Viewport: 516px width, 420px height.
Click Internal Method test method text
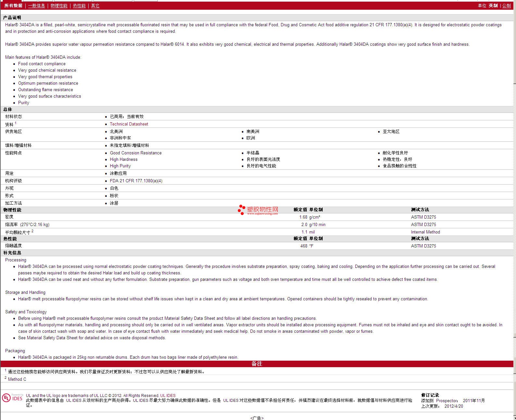[425, 232]
